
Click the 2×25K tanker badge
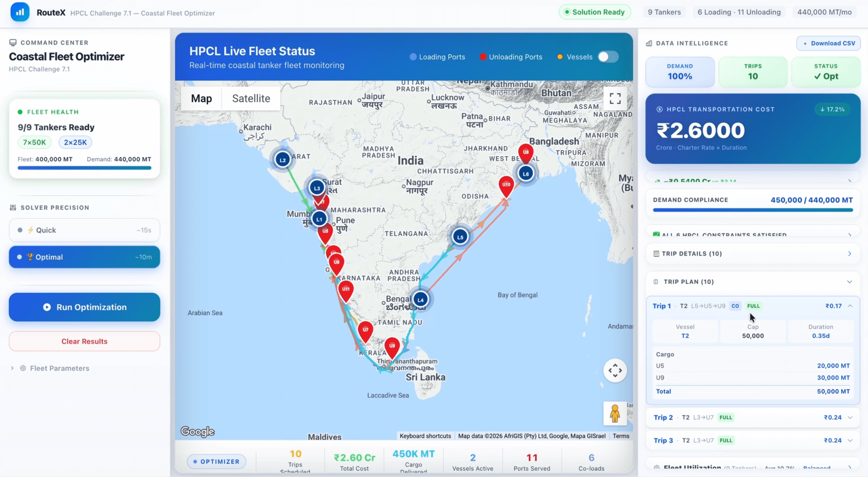(75, 142)
